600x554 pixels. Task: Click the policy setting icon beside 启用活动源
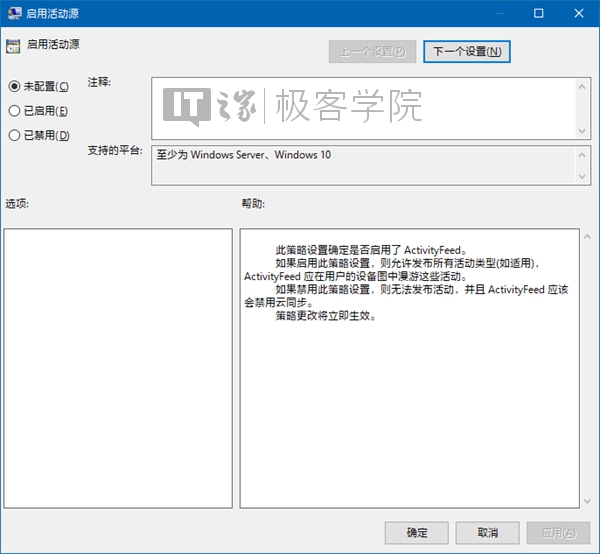(13, 46)
